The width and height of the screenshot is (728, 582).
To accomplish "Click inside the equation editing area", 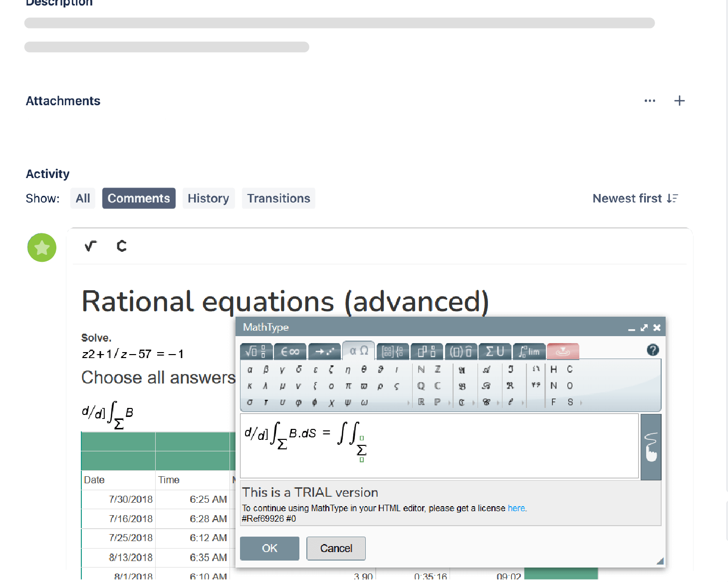I will (439, 445).
